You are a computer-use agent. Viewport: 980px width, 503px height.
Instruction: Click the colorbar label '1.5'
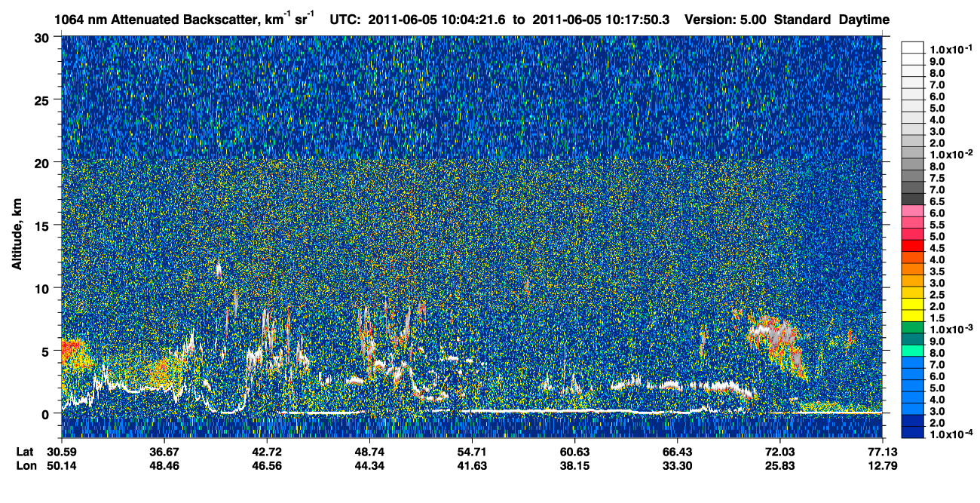coord(938,320)
